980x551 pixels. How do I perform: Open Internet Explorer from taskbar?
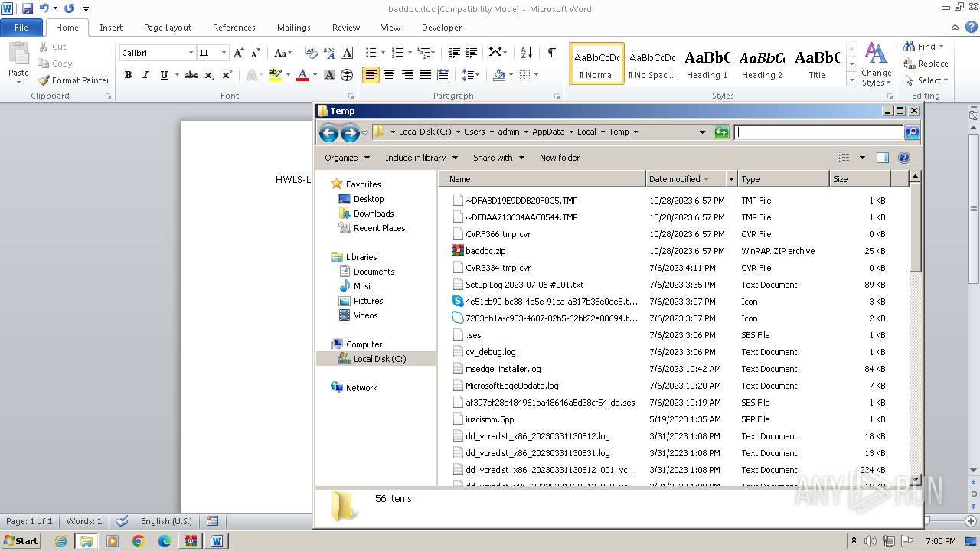60,541
